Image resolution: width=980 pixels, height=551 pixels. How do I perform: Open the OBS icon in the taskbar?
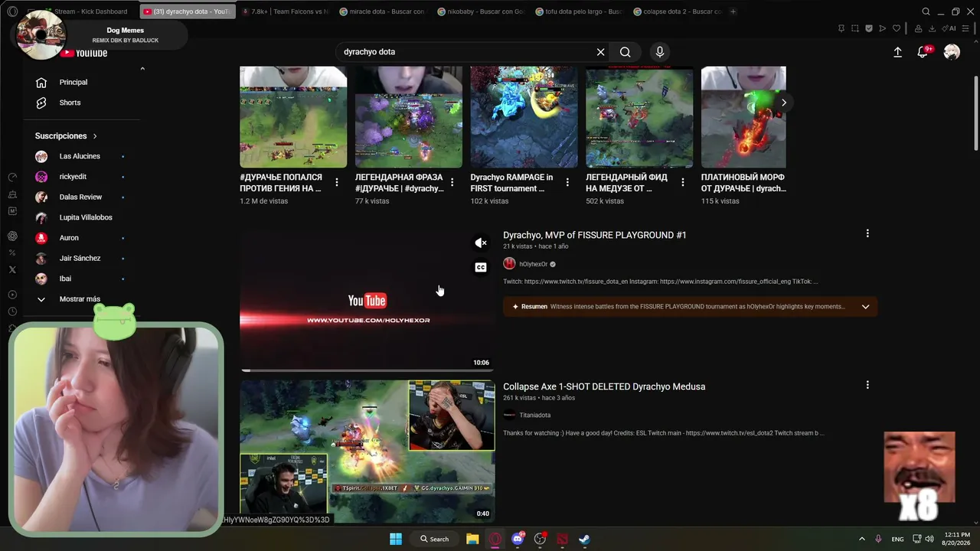[541, 539]
